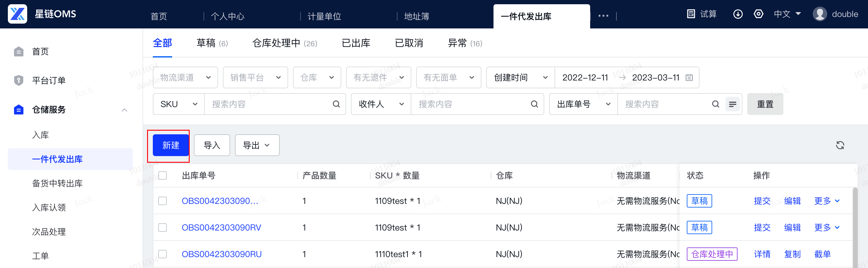Open the 有无面单 filter dropdown

[448, 78]
